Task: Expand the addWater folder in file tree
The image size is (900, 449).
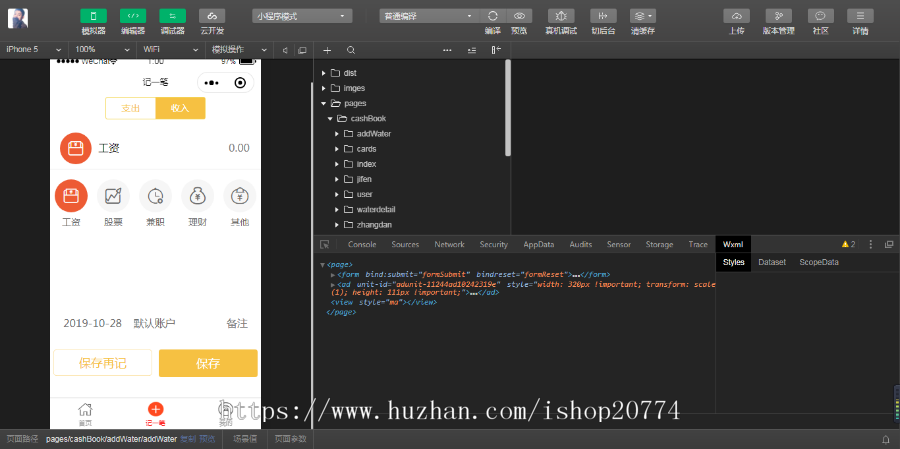Action: [336, 133]
